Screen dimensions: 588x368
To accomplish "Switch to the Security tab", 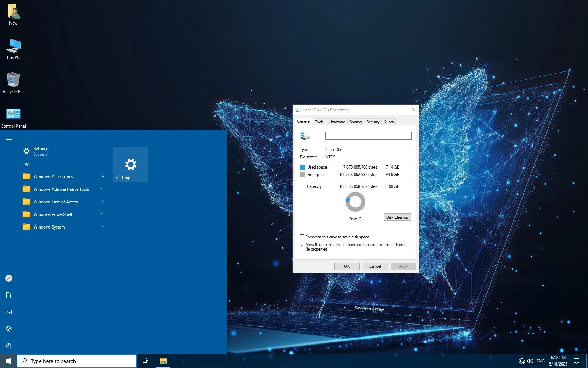I will click(x=373, y=122).
